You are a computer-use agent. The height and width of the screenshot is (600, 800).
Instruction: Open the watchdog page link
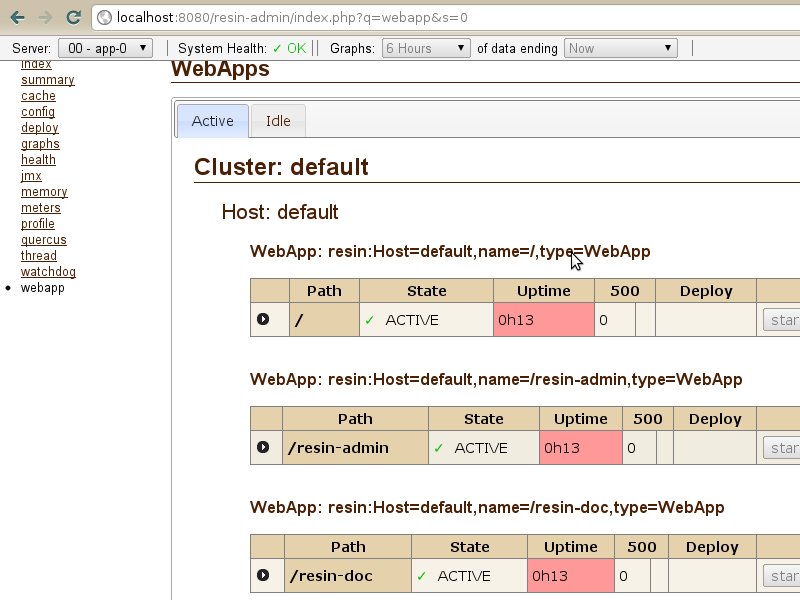click(x=48, y=271)
